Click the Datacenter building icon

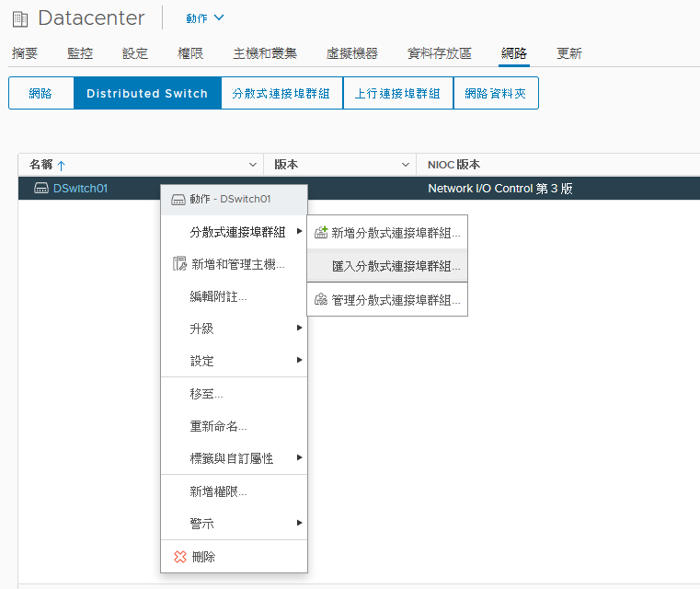pyautogui.click(x=20, y=19)
